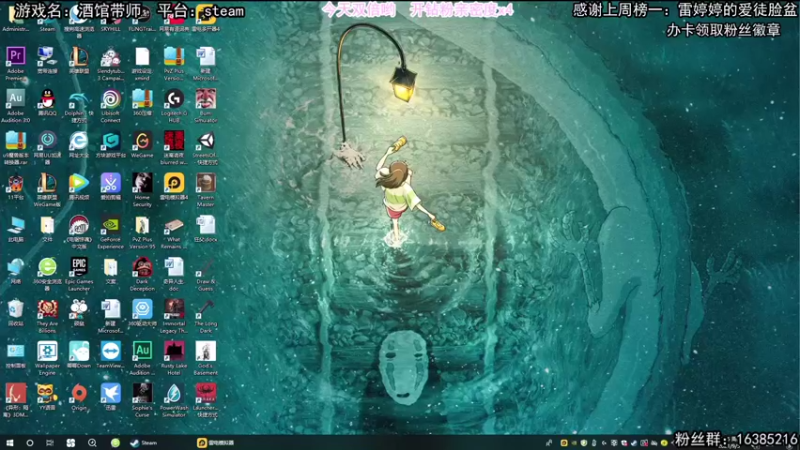Launch the yellow LDPlayer 4 emulator shortcut

tap(173, 187)
